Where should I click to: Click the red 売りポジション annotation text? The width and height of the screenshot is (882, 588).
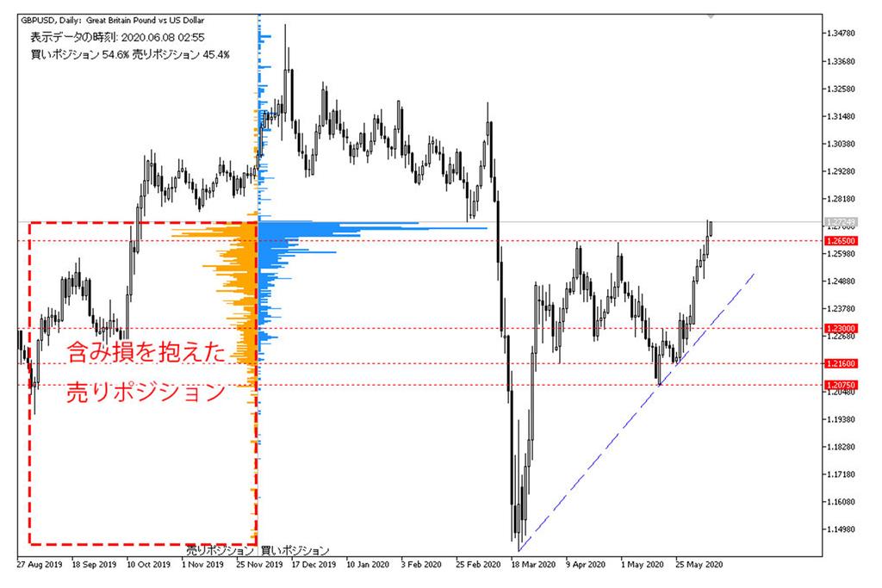click(x=146, y=392)
